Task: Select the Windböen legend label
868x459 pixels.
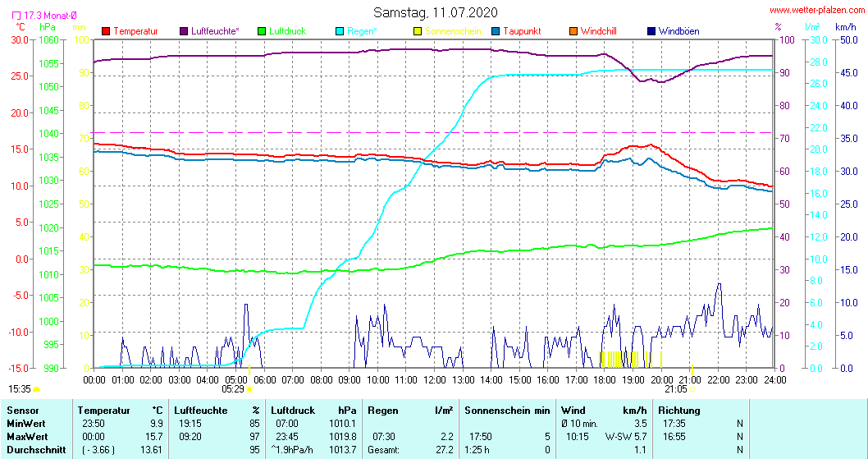Action: (x=679, y=31)
